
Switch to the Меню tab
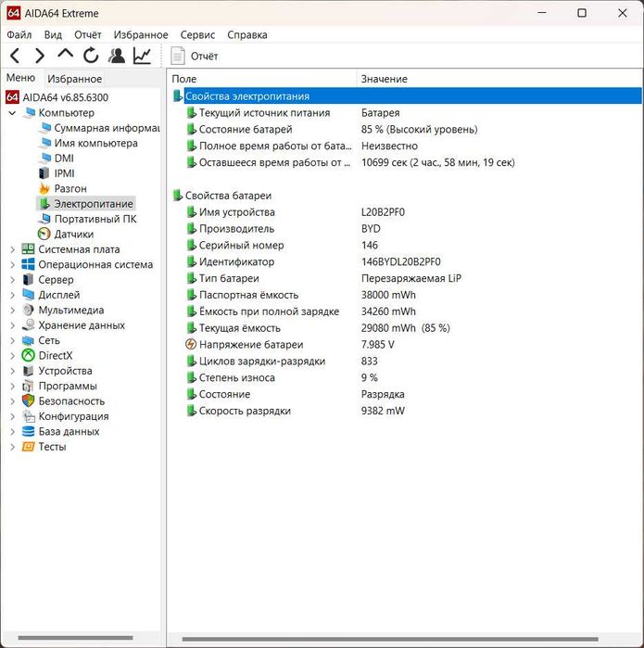(20, 78)
